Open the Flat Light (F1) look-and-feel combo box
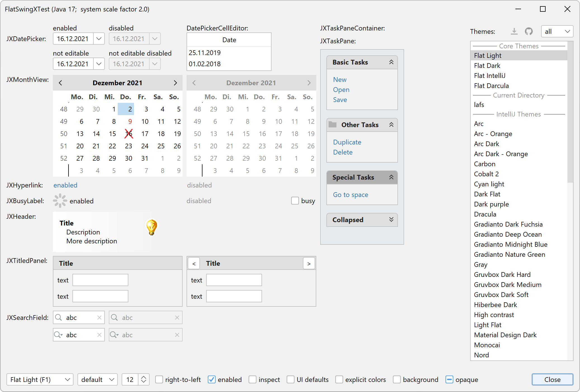 [x=40, y=379]
